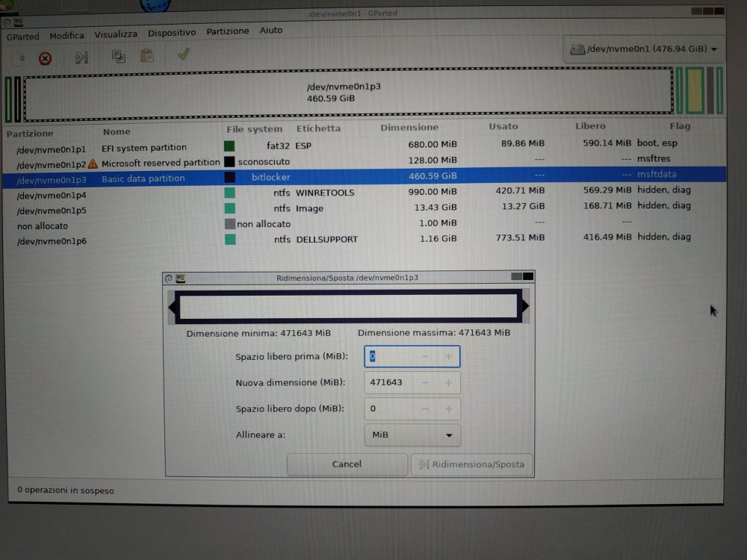Open the Allineare a MiB dropdown
This screenshot has height=560, width=747.
click(412, 435)
